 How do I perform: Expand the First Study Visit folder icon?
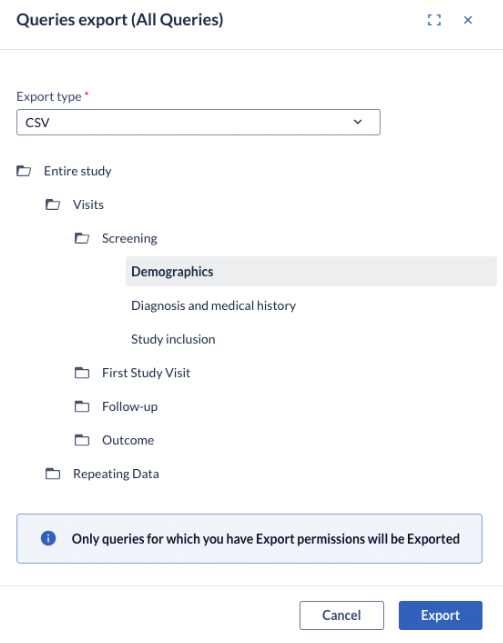[x=82, y=372]
